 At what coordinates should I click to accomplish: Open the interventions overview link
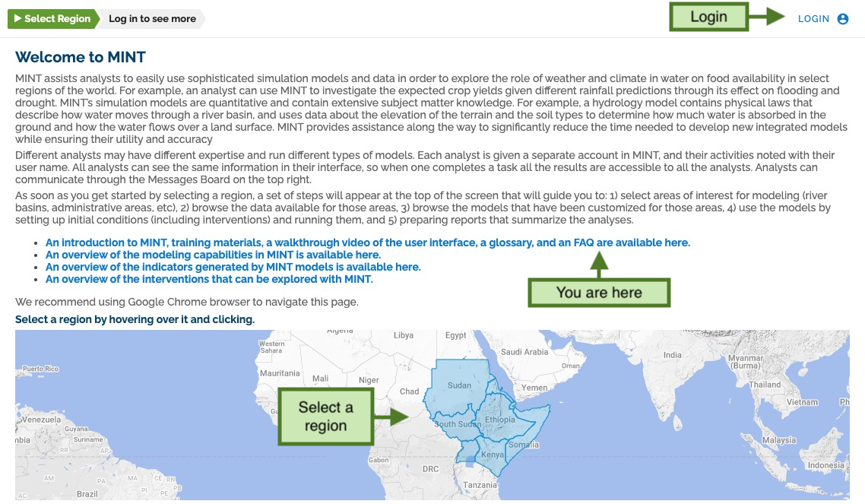[209, 279]
